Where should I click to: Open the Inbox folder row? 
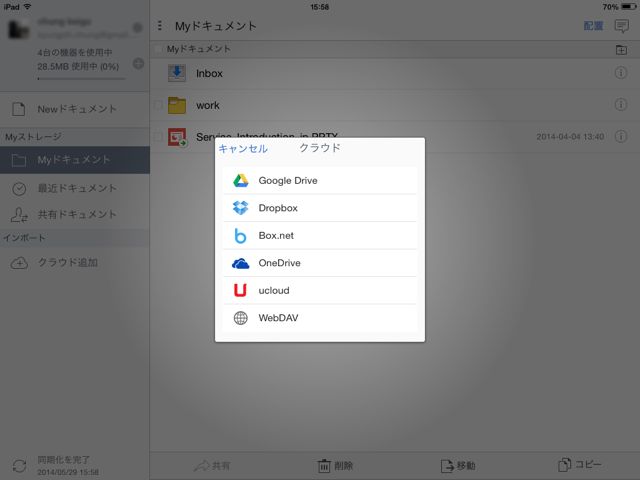coord(395,73)
